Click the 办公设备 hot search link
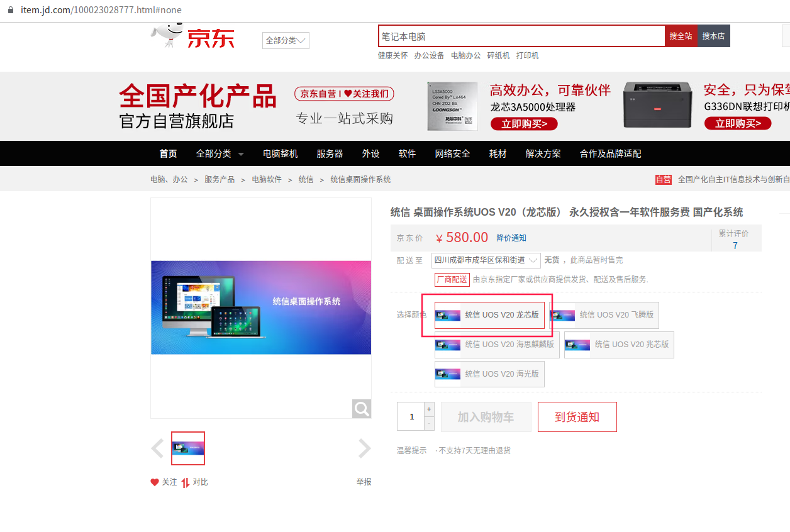Screen dimensions: 790x532 429,55
